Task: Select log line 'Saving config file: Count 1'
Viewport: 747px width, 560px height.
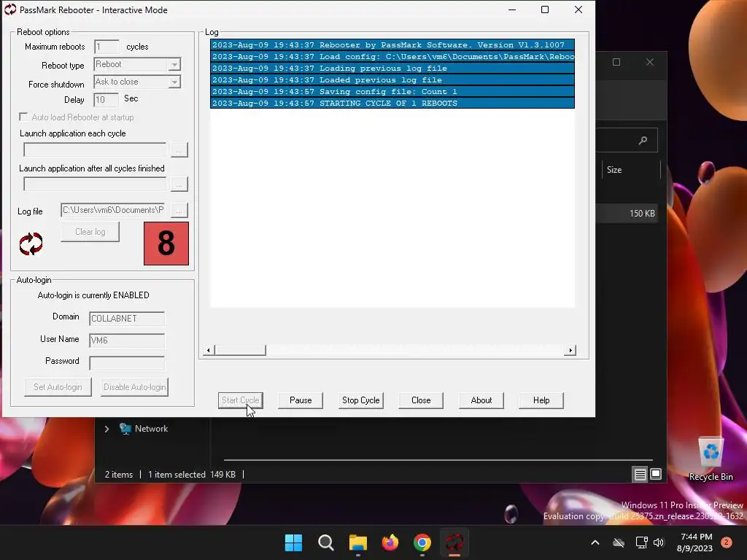Action: [392, 91]
